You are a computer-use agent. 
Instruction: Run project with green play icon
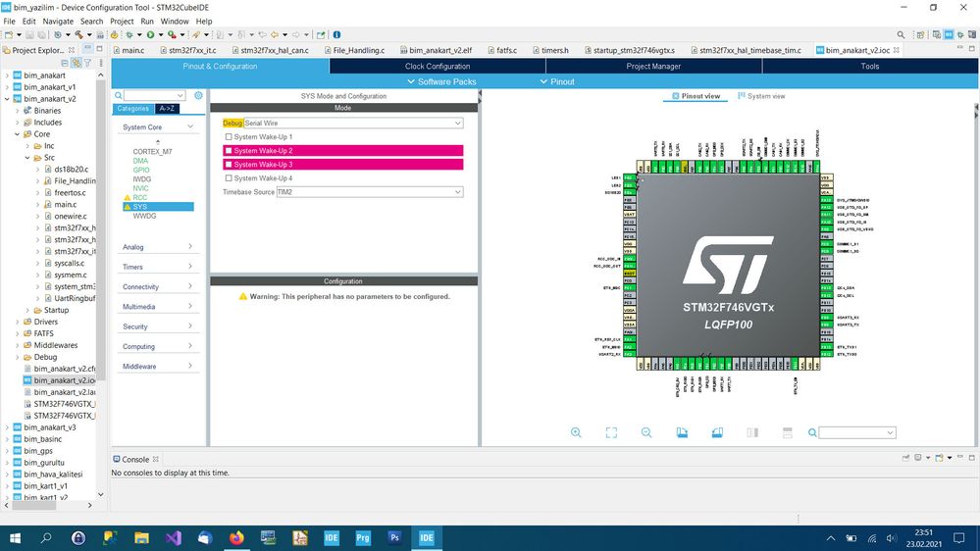coord(151,35)
